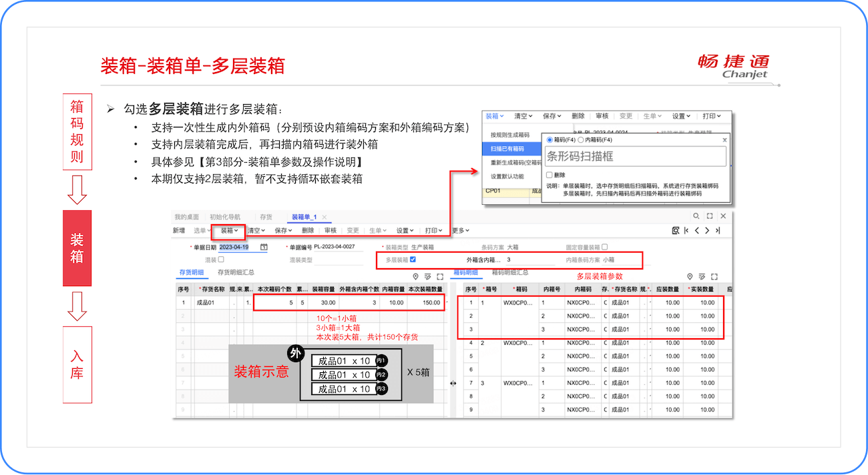Jump to the first record with the |< arrow
The image size is (868, 475).
[x=686, y=230]
